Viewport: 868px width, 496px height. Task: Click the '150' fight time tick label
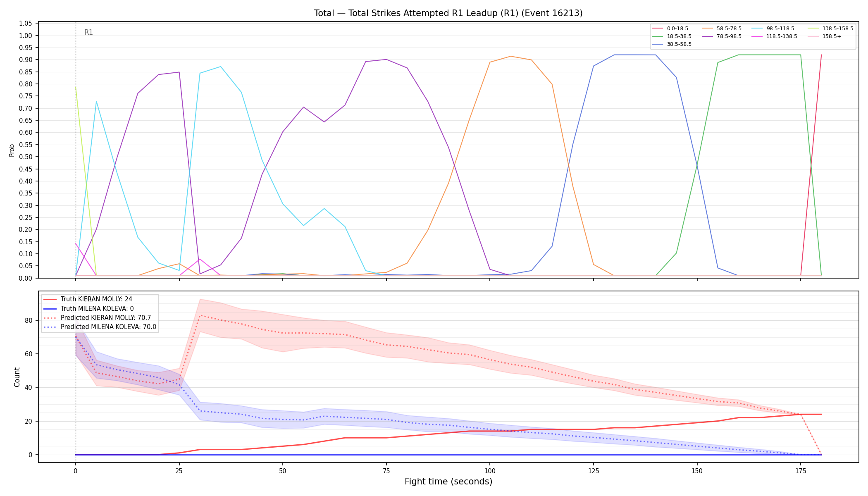[x=697, y=471]
